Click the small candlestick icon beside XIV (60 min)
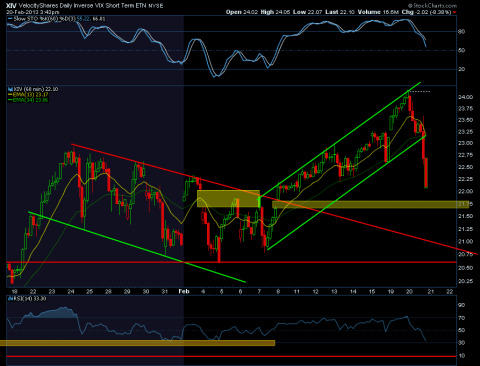The width and height of the screenshot is (480, 366). point(10,89)
